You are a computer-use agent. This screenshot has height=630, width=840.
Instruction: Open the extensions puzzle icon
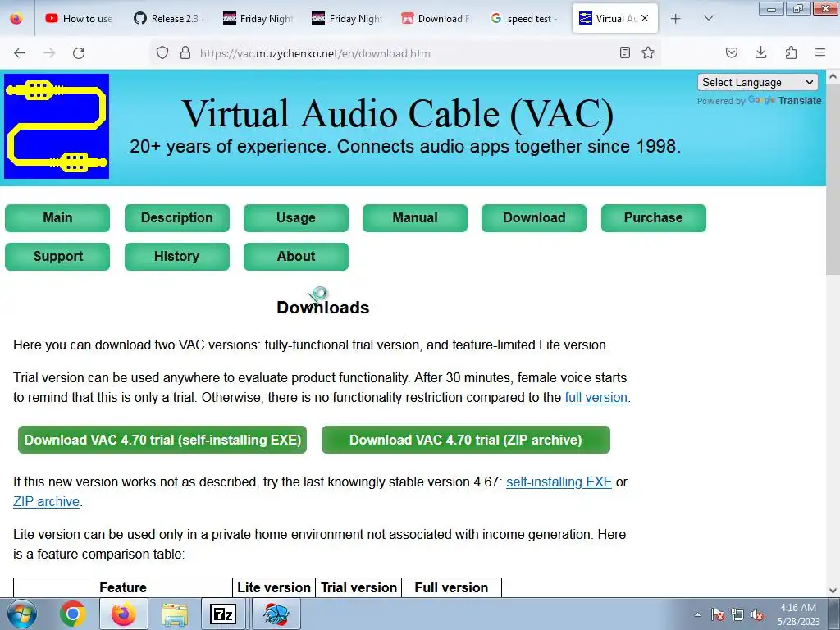click(x=791, y=52)
